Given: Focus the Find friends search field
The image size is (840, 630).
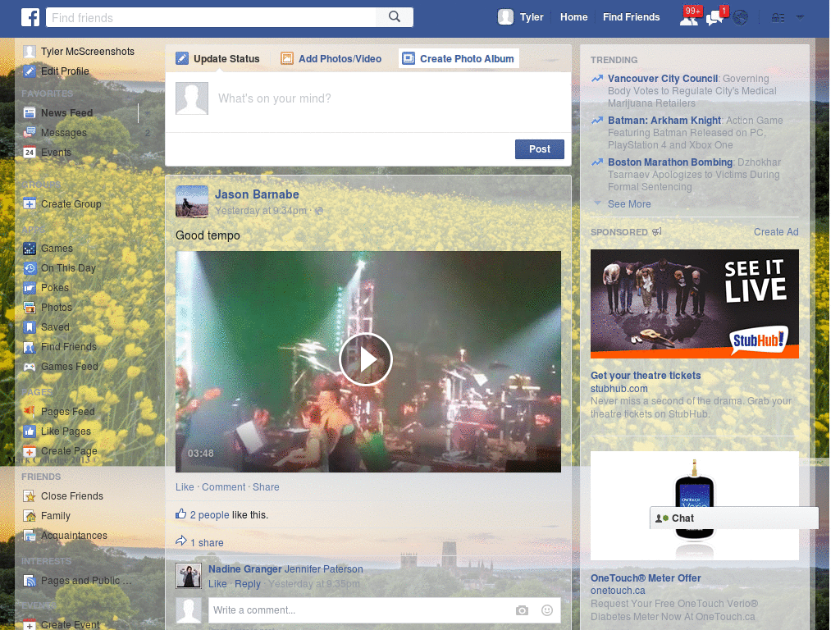Looking at the screenshot, I should 212,17.
